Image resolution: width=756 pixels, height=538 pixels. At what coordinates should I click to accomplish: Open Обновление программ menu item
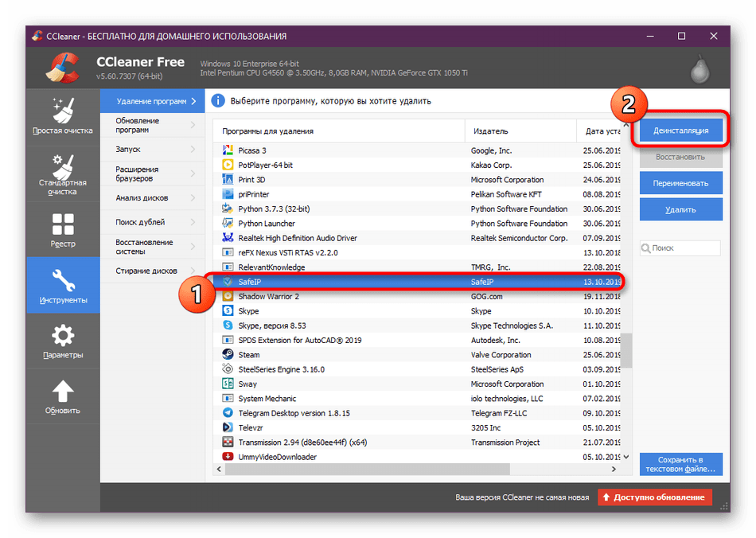click(x=152, y=125)
